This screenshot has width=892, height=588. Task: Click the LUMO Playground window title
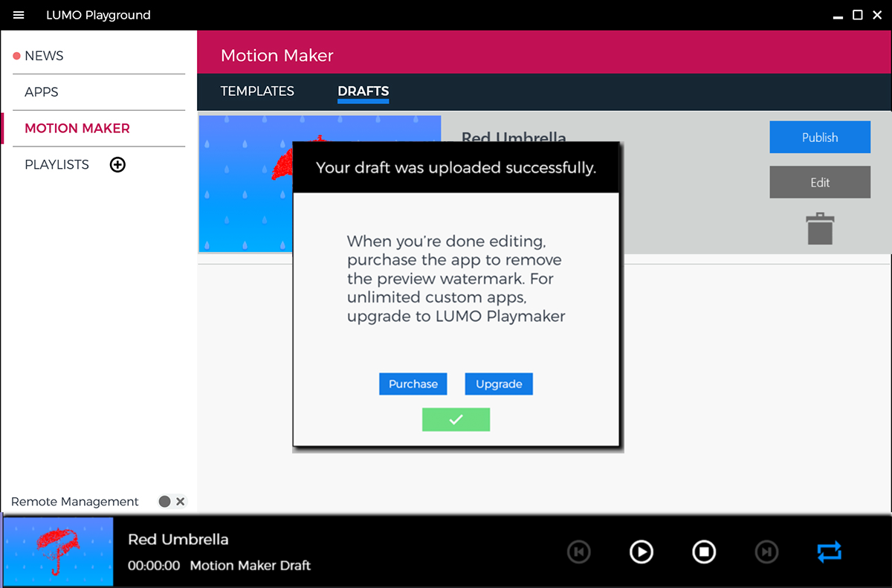click(98, 15)
